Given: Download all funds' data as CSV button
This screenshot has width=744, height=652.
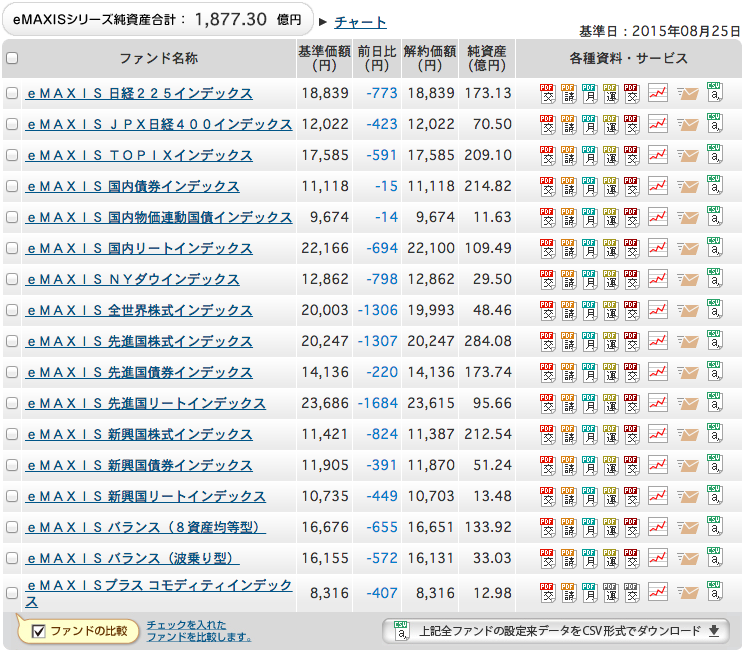Looking at the screenshot, I should click(556, 631).
